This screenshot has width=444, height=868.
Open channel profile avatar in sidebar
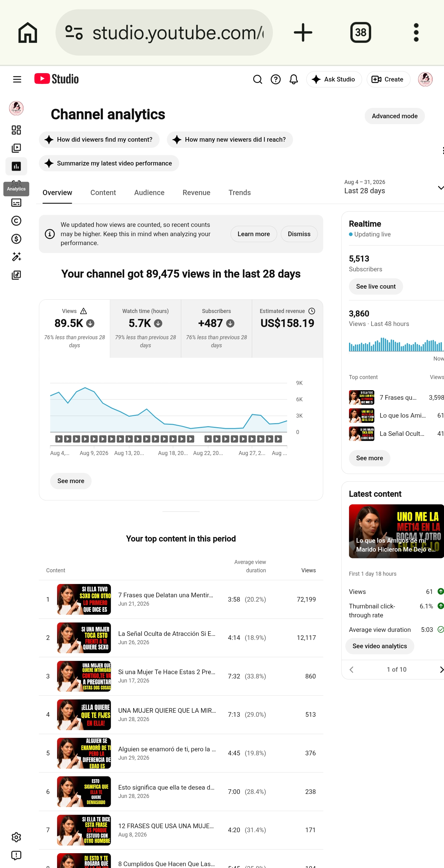pyautogui.click(x=16, y=108)
